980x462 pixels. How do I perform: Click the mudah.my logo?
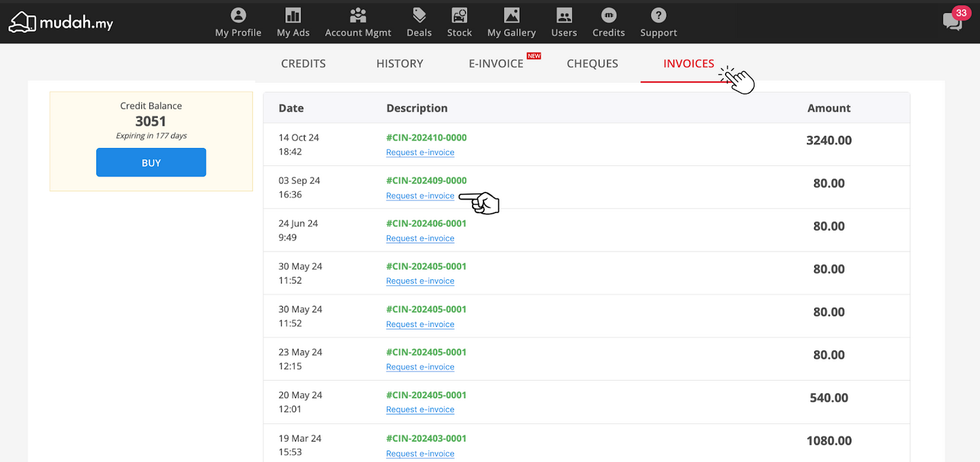point(61,23)
